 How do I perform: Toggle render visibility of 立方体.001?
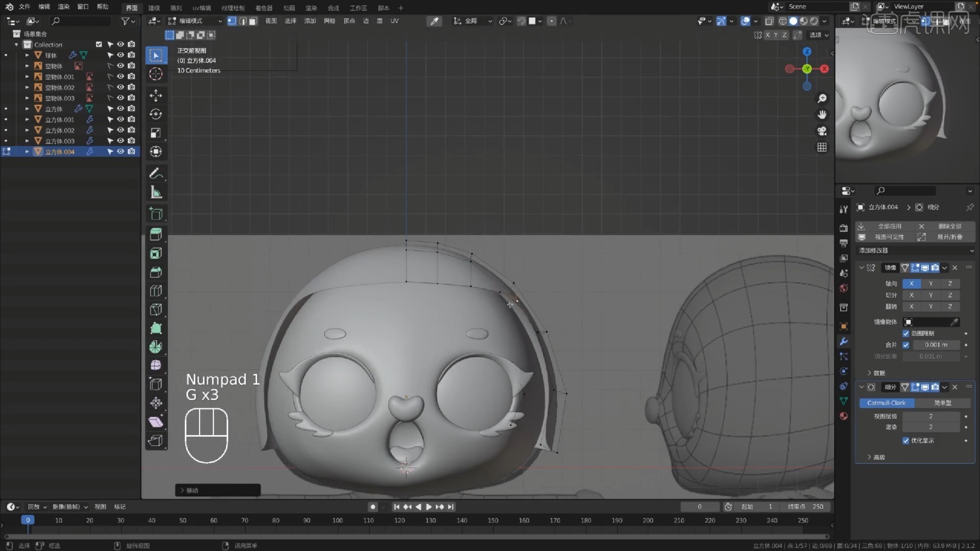coord(131,119)
